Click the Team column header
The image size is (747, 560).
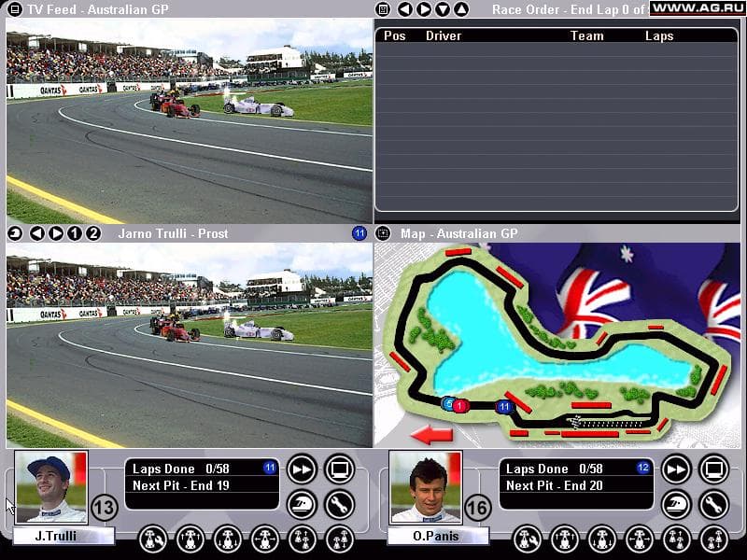(x=587, y=35)
